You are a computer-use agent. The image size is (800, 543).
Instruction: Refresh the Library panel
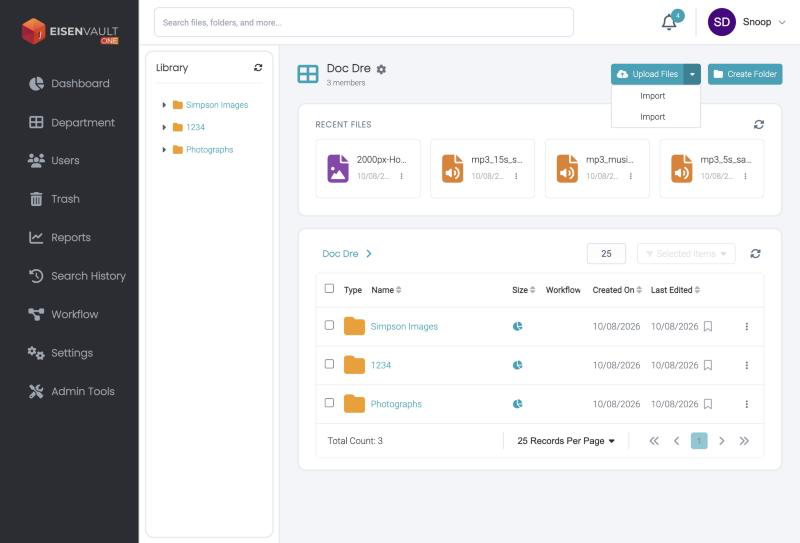tap(258, 67)
